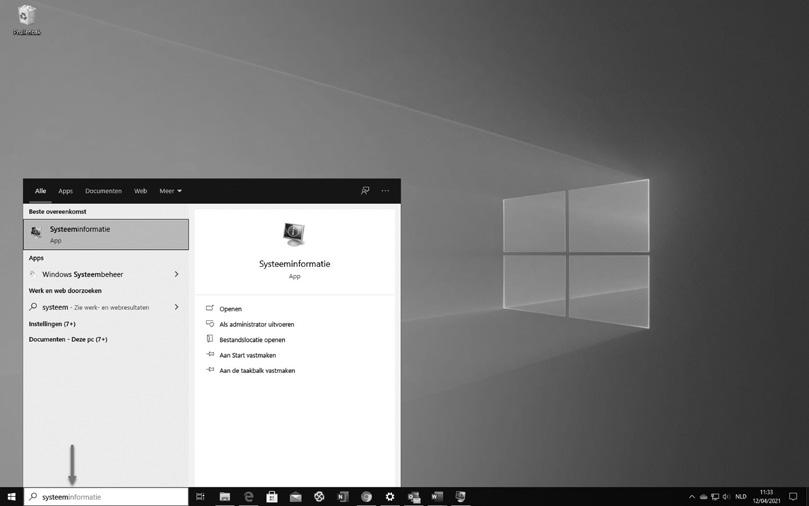Open the Windows Start button
This screenshot has height=506, width=809.
pyautogui.click(x=11, y=497)
